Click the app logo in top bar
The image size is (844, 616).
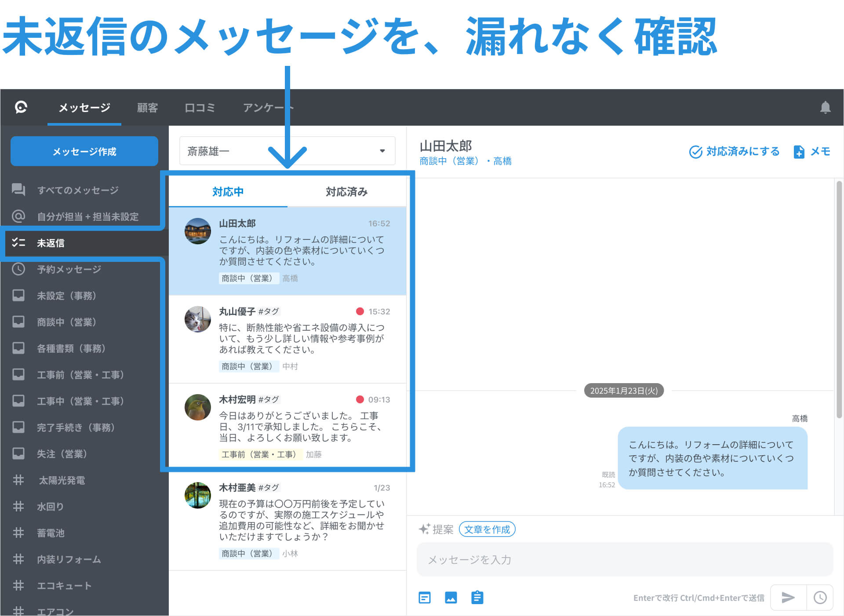[21, 107]
